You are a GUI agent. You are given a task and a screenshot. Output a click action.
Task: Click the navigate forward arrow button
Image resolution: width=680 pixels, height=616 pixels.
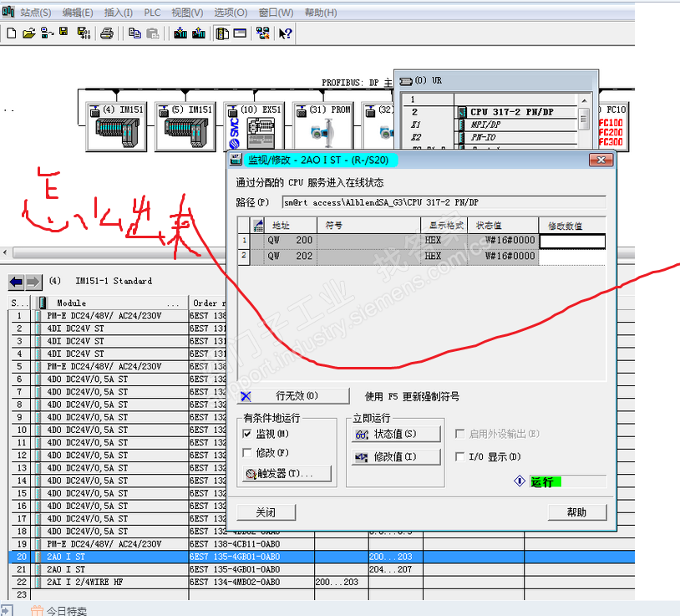(33, 282)
